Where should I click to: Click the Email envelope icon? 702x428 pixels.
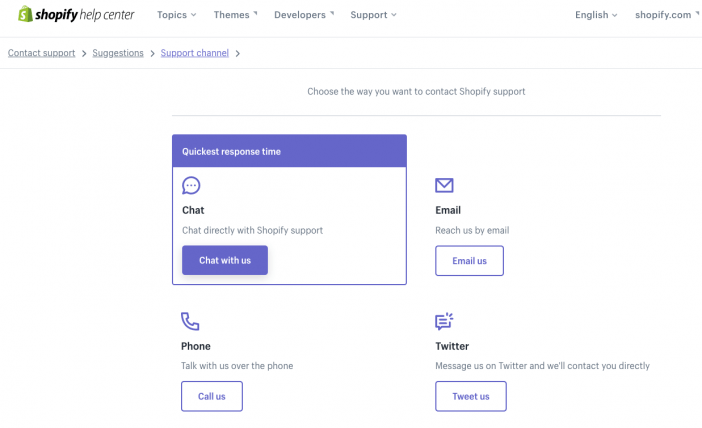coord(444,185)
